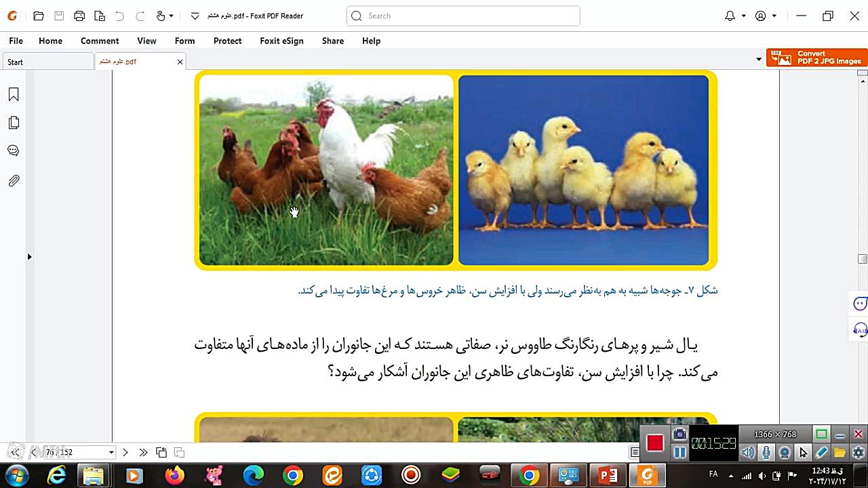Open Internet Explorer from the taskbar
This screenshot has height=488, width=868.
(56, 476)
